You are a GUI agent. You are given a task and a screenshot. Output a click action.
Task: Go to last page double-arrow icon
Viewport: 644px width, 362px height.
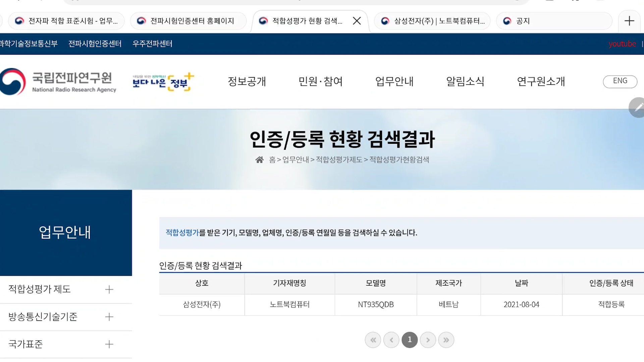coord(446,340)
